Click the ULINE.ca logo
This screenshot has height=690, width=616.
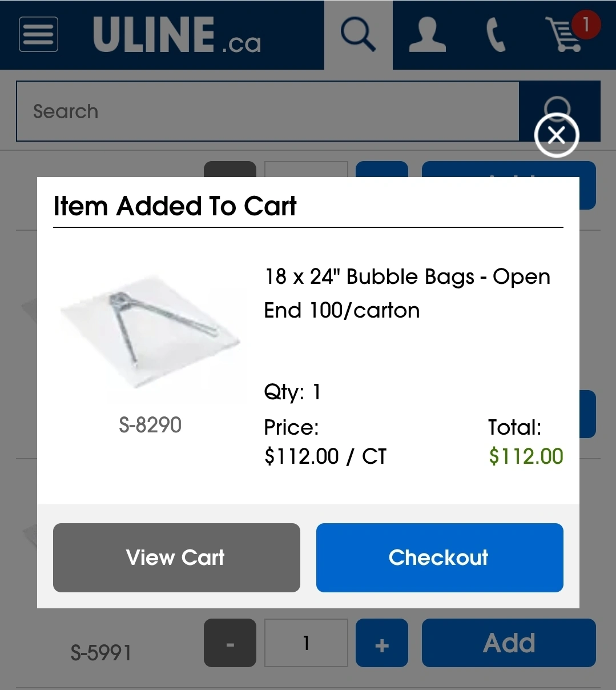(176, 35)
